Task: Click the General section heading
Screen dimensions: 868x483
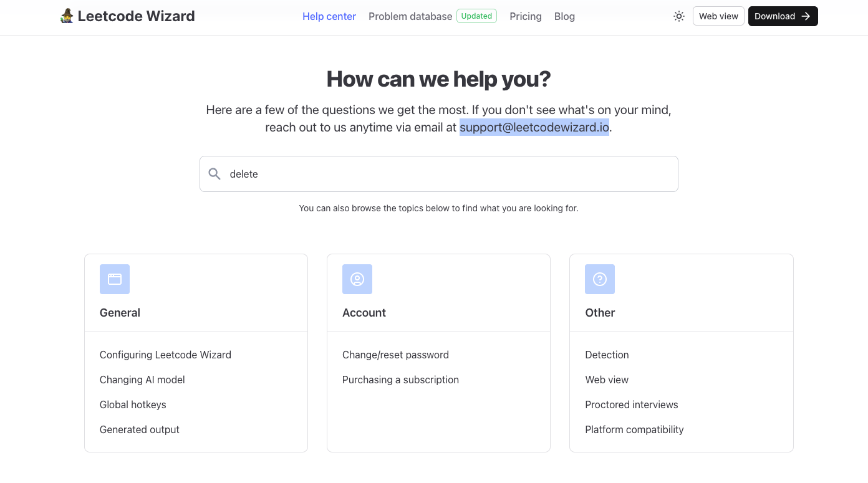Action: click(120, 313)
